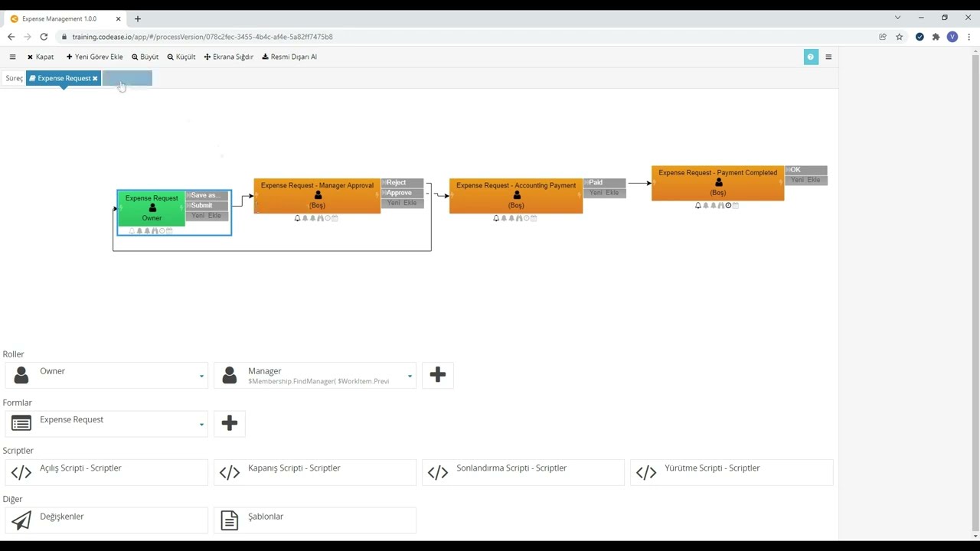Open the Şablonlar templates card

click(x=315, y=520)
